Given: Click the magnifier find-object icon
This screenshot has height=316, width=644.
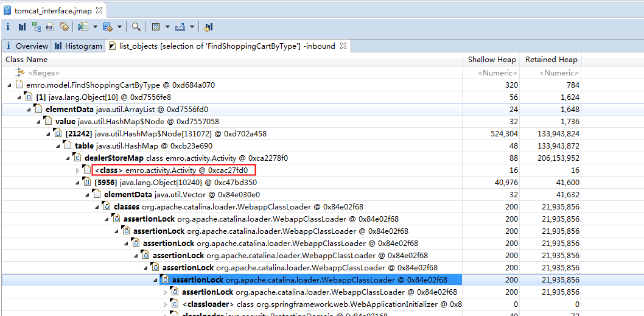Looking at the screenshot, I should [136, 27].
